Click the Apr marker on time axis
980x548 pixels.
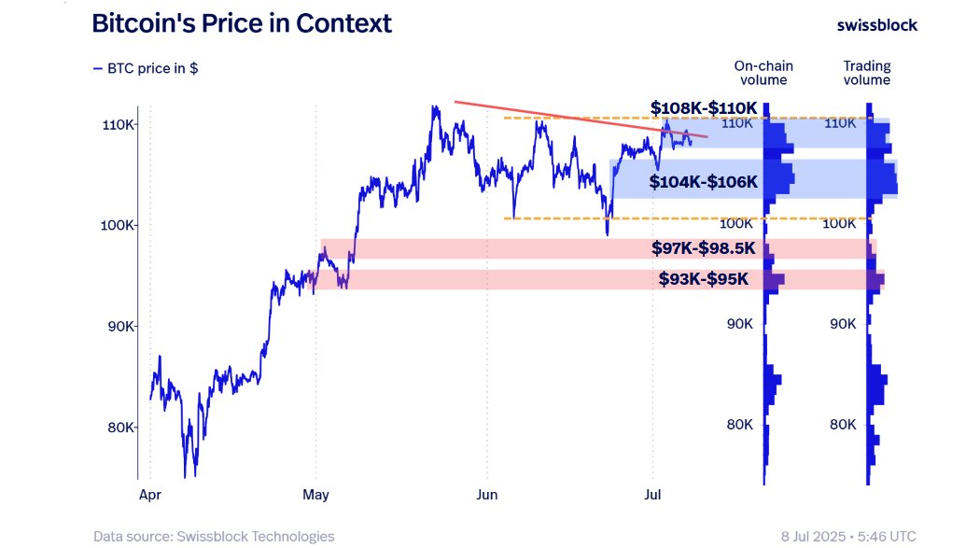click(x=150, y=495)
